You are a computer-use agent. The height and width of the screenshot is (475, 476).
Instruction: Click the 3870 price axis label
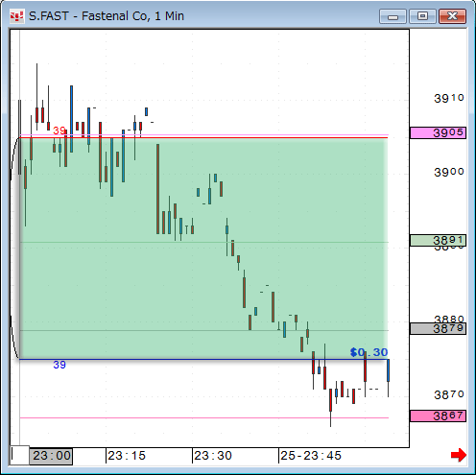click(449, 394)
